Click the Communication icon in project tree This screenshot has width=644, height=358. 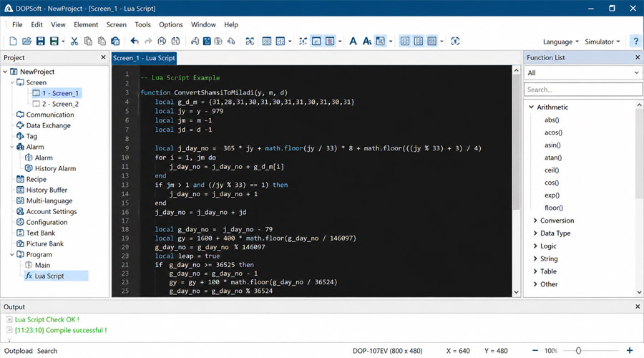pyautogui.click(x=20, y=115)
